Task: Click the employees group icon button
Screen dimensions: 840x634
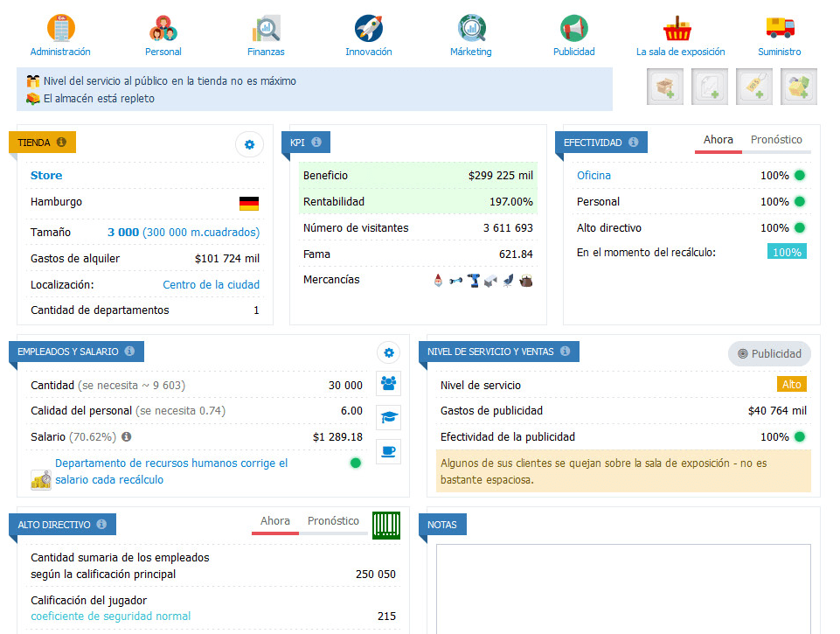Action: [389, 384]
